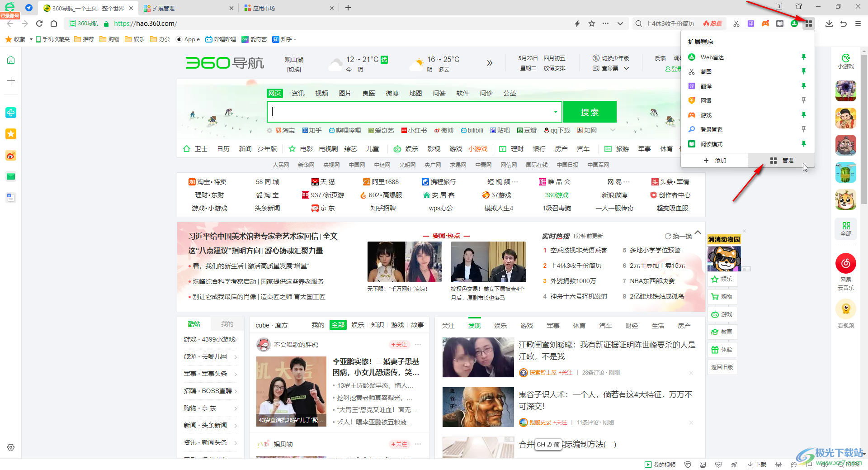Screen dimensions: 868x470
Task: Open the downloads arrow icon
Action: [829, 24]
